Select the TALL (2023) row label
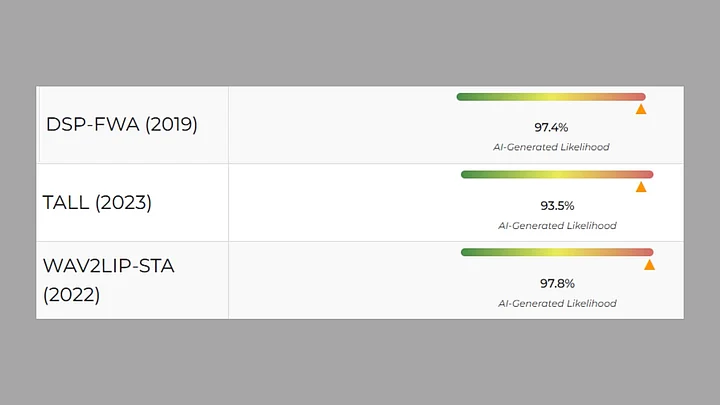 click(97, 203)
